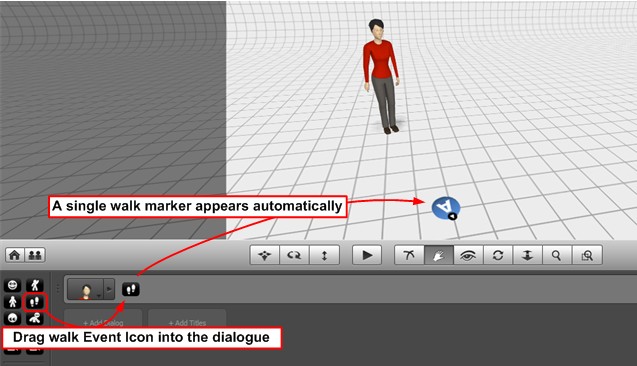
Task: Select the vertical move up-down arrow tool
Action: (x=324, y=255)
